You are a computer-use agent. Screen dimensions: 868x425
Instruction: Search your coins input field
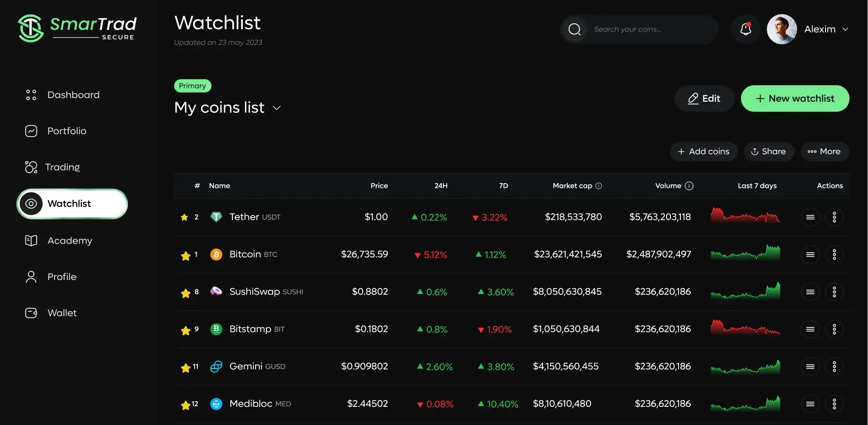[639, 29]
